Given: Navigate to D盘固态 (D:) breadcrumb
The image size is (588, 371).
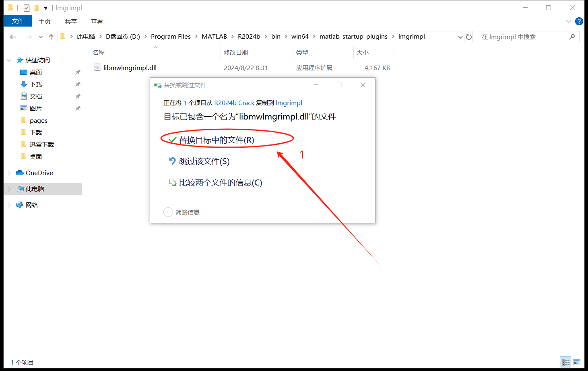Looking at the screenshot, I should click(x=123, y=37).
